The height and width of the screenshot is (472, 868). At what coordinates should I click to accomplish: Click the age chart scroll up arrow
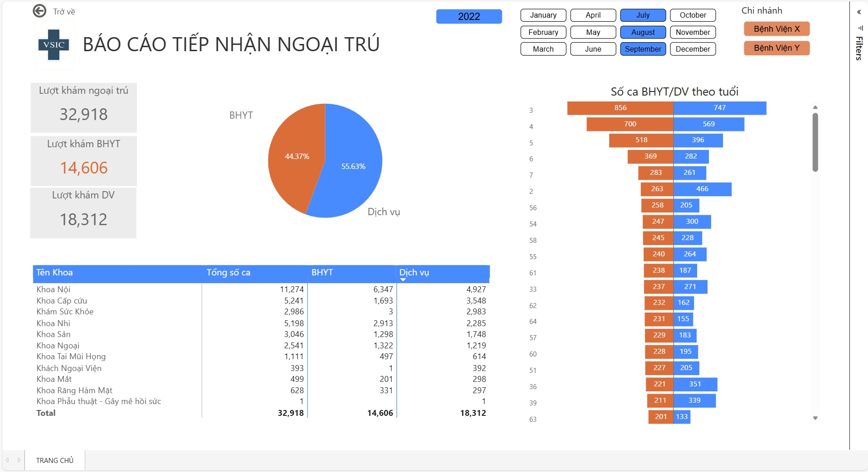coord(815,107)
